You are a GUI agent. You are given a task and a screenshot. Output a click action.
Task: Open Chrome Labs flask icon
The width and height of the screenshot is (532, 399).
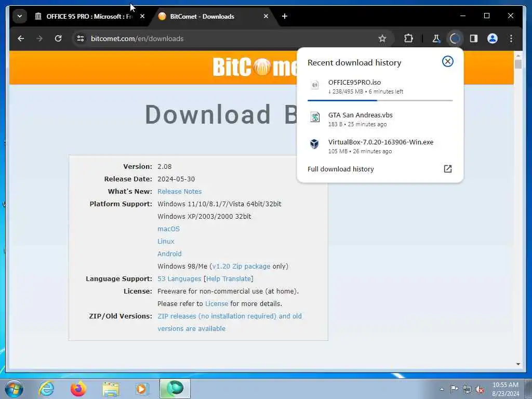436,38
